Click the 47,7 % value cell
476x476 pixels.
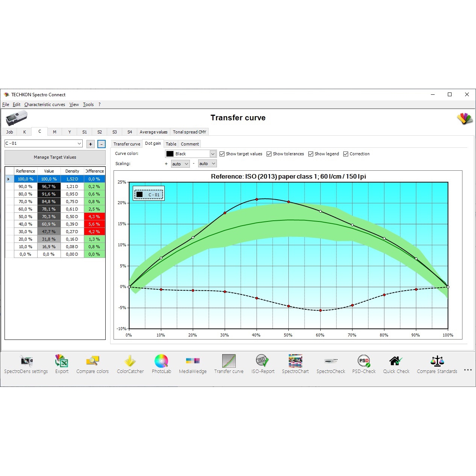pyautogui.click(x=49, y=232)
